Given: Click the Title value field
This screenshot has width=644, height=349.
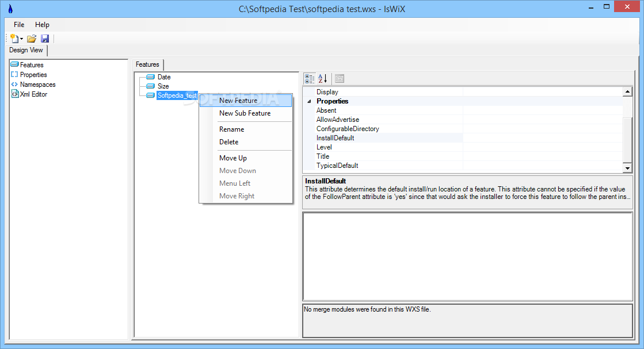Looking at the screenshot, I should (543, 156).
